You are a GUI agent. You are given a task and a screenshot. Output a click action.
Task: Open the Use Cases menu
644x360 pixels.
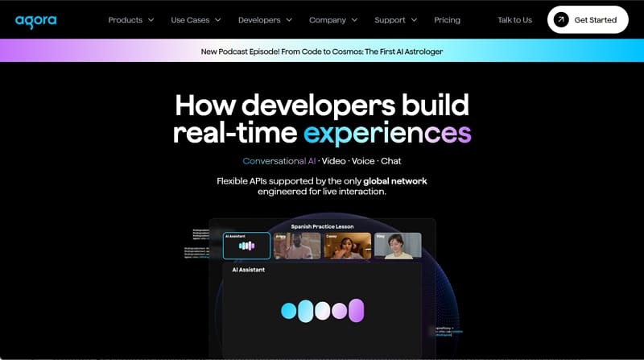(x=190, y=19)
